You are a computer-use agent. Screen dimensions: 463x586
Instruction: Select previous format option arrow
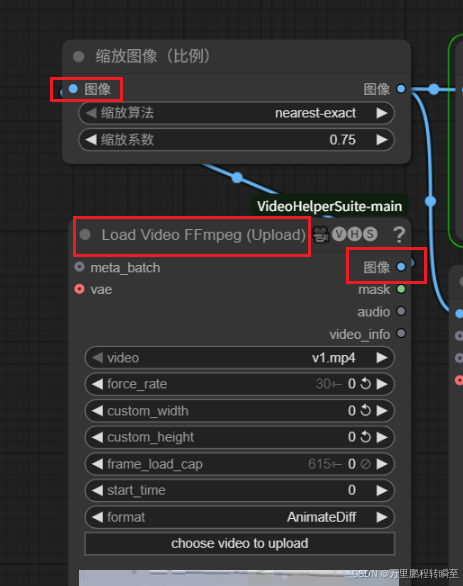(97, 517)
